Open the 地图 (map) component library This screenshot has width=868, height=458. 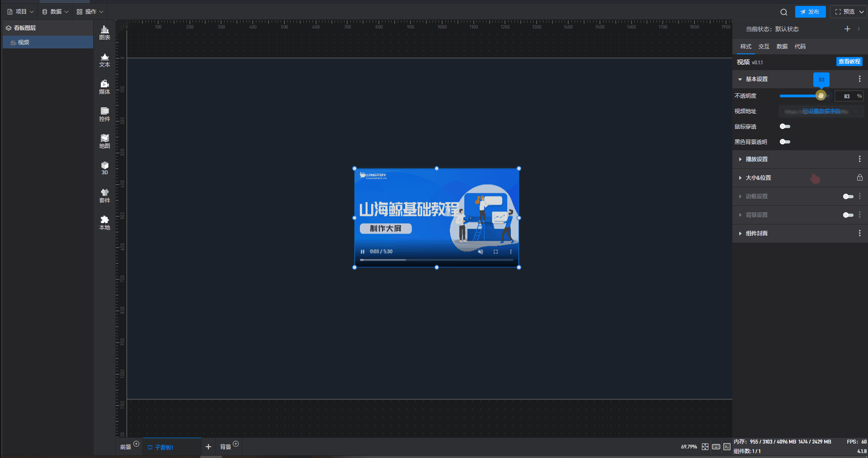pos(104,141)
